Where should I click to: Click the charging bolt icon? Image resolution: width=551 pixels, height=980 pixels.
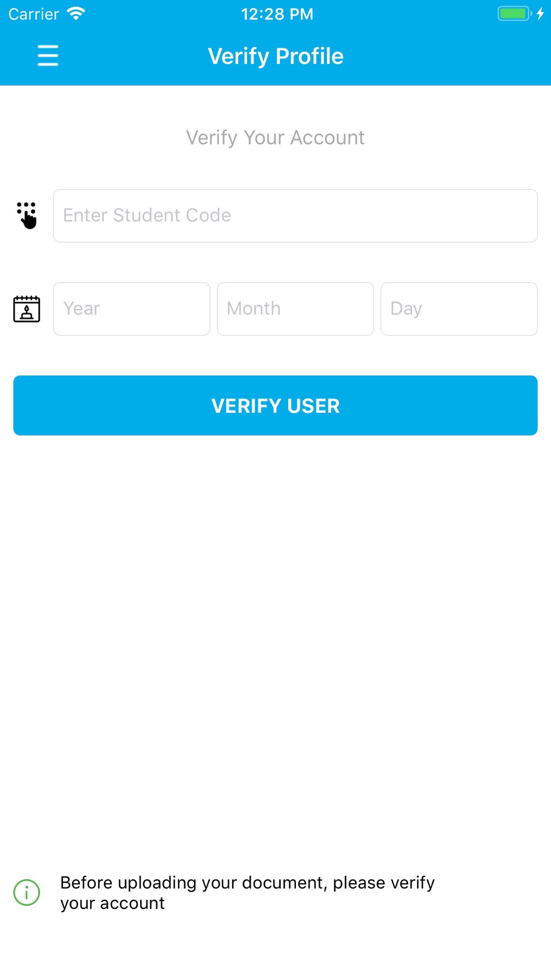[x=541, y=14]
